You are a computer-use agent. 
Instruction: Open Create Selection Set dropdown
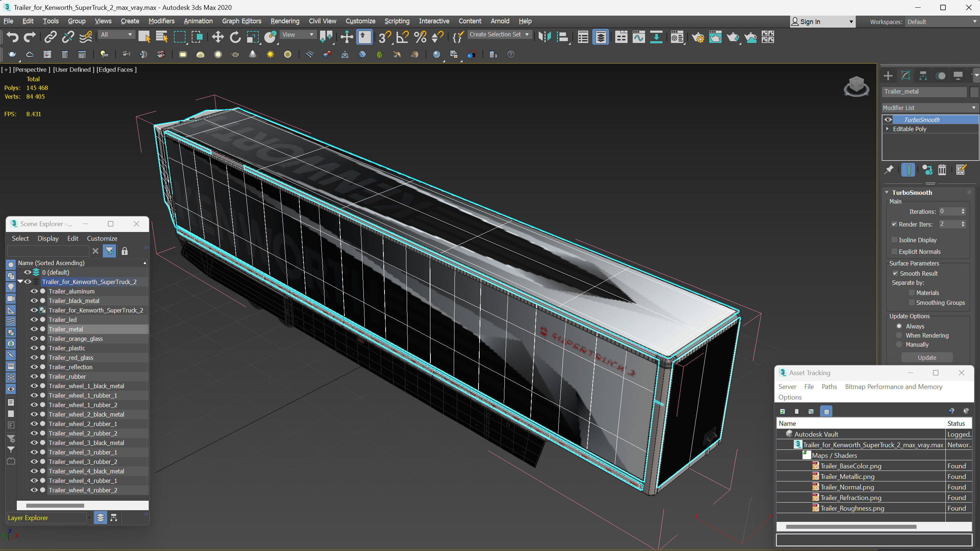tap(499, 34)
